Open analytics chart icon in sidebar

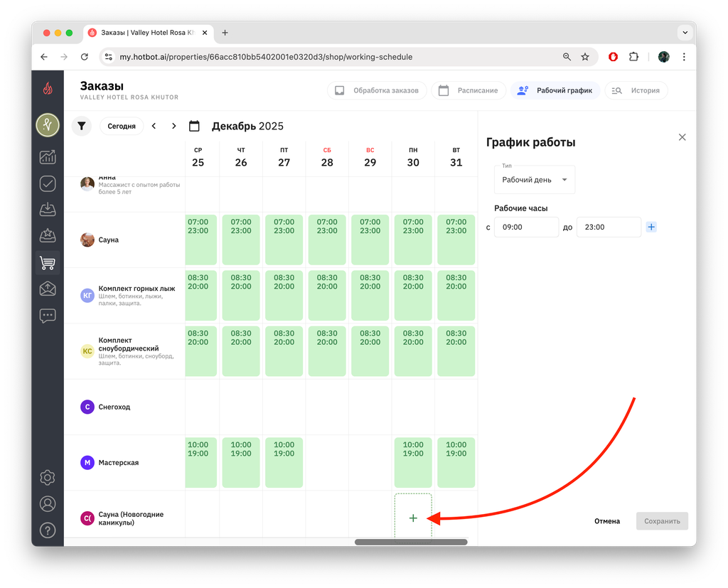[48, 157]
